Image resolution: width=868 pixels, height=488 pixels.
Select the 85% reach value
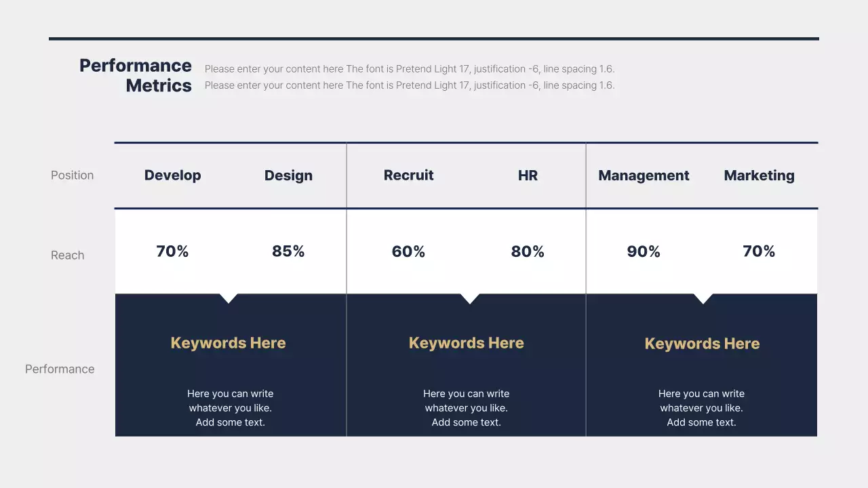(288, 251)
